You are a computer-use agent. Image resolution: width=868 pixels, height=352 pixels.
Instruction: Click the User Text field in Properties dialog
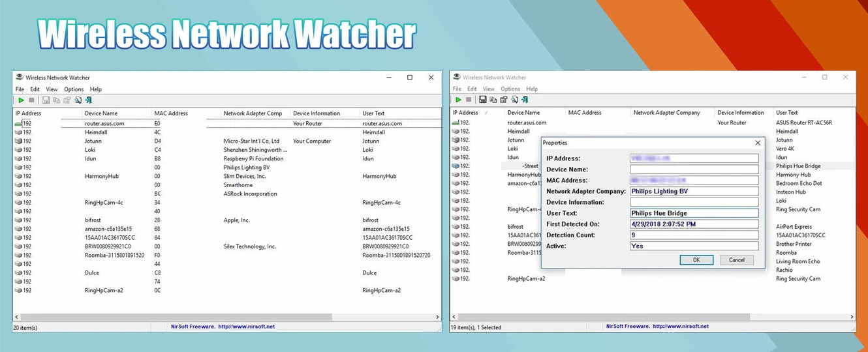(694, 213)
